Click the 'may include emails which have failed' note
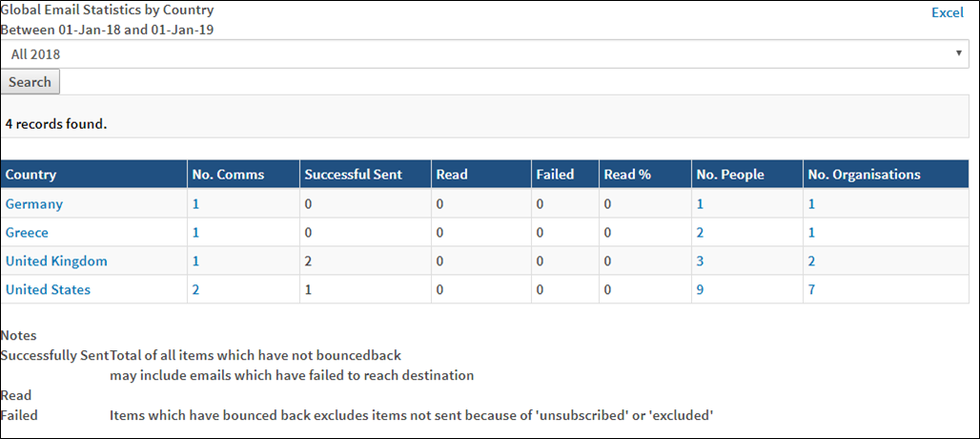The height and width of the screenshot is (439, 980). coord(292,376)
